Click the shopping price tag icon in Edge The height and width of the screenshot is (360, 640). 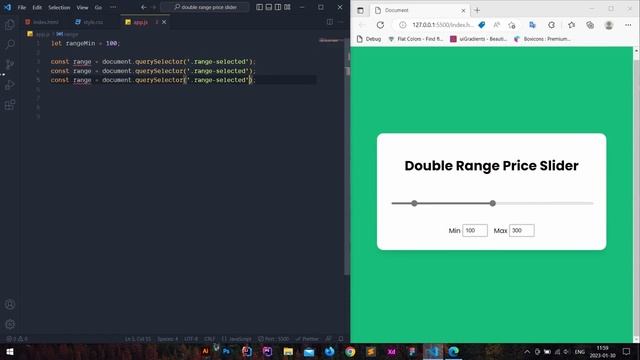482,25
